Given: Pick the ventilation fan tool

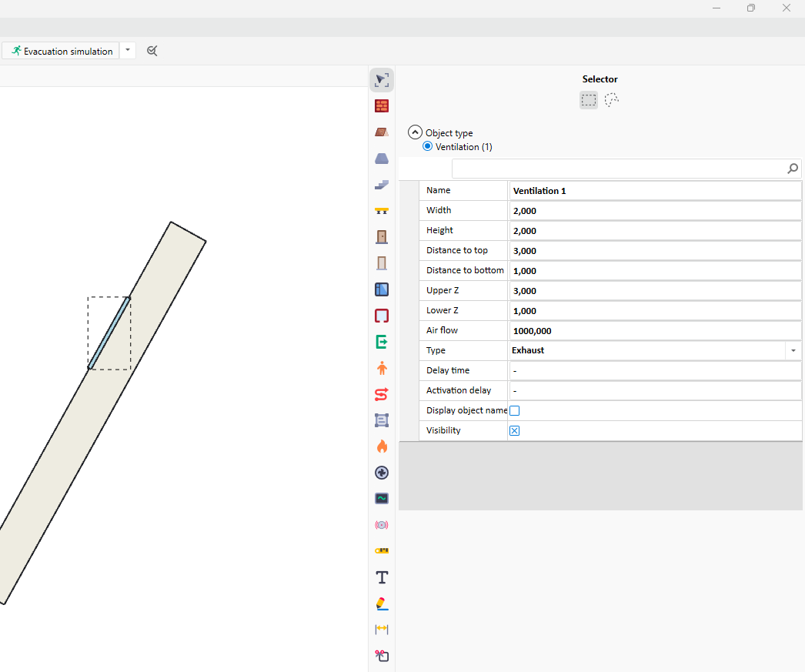Looking at the screenshot, I should point(382,473).
